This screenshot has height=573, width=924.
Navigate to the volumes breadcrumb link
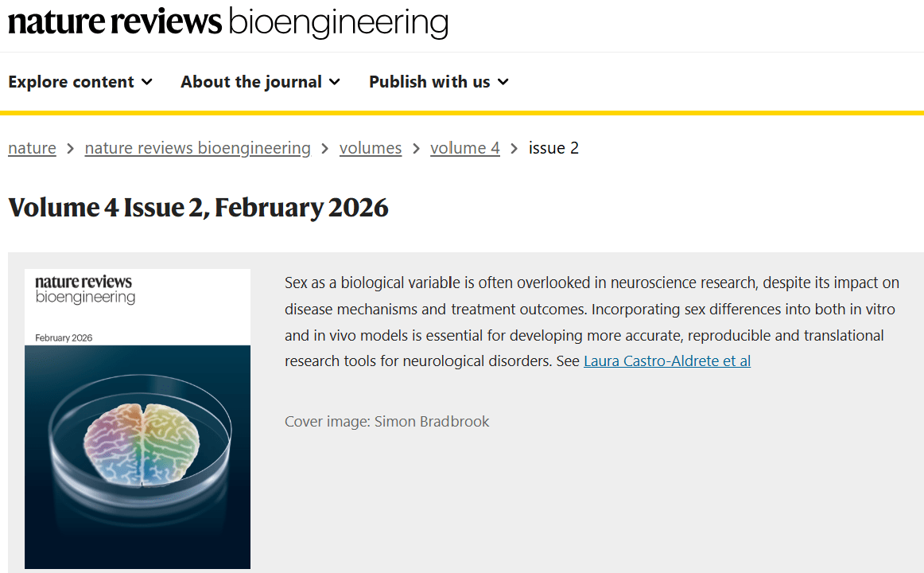(371, 148)
